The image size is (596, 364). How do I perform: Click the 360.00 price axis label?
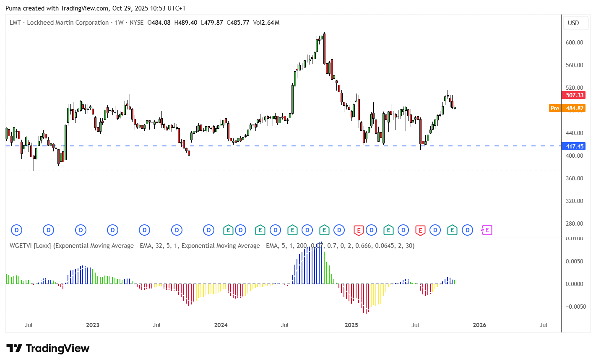click(x=574, y=178)
